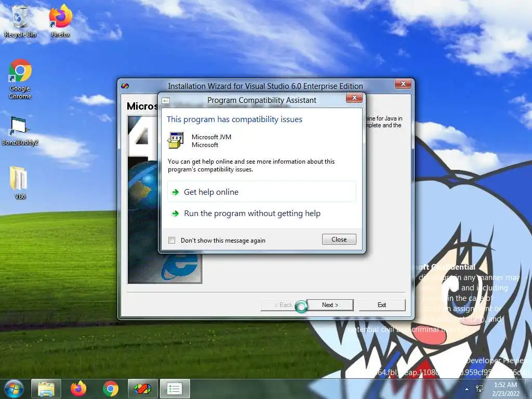Screen dimensions: 532x399
Task: Show hidden system tray icons
Action: [x=467, y=389]
